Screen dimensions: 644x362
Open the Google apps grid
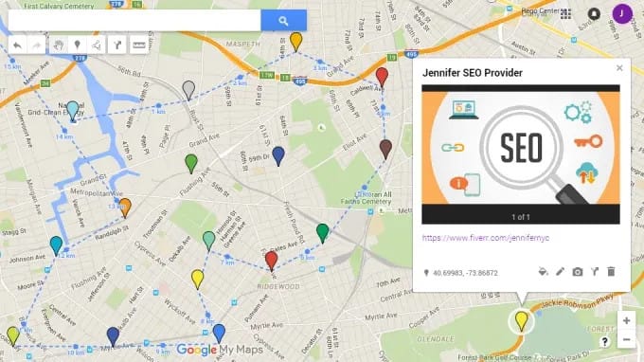(x=565, y=14)
